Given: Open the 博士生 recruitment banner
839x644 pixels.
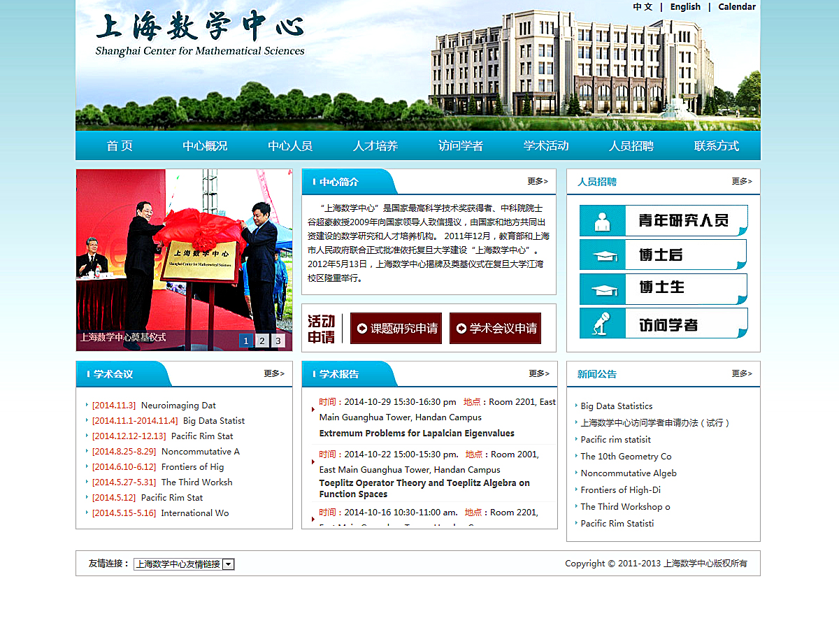Looking at the screenshot, I should click(664, 289).
